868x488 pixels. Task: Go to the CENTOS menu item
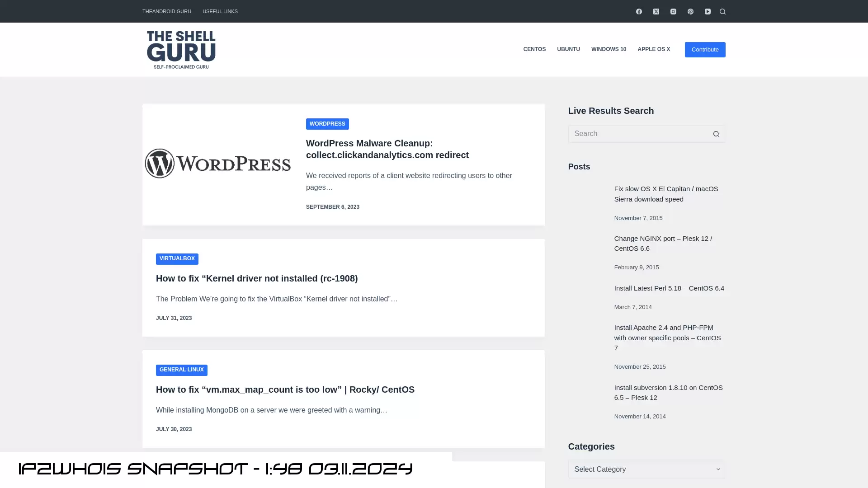tap(534, 49)
